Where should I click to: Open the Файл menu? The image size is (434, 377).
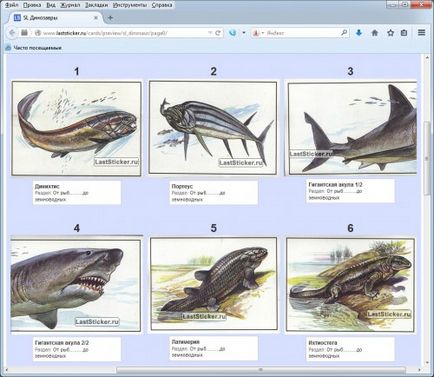coord(12,5)
